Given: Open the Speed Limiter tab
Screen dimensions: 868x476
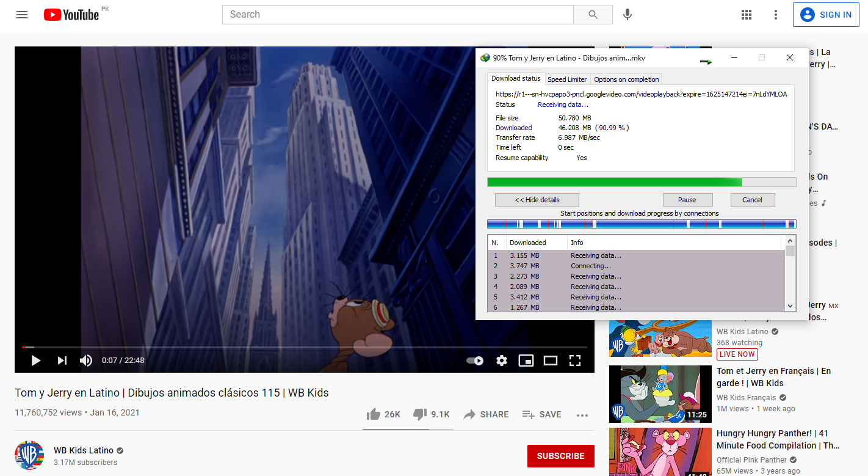Looking at the screenshot, I should 567,79.
